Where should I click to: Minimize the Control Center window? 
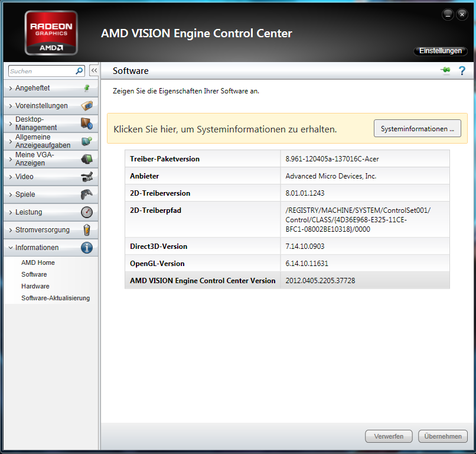448,15
